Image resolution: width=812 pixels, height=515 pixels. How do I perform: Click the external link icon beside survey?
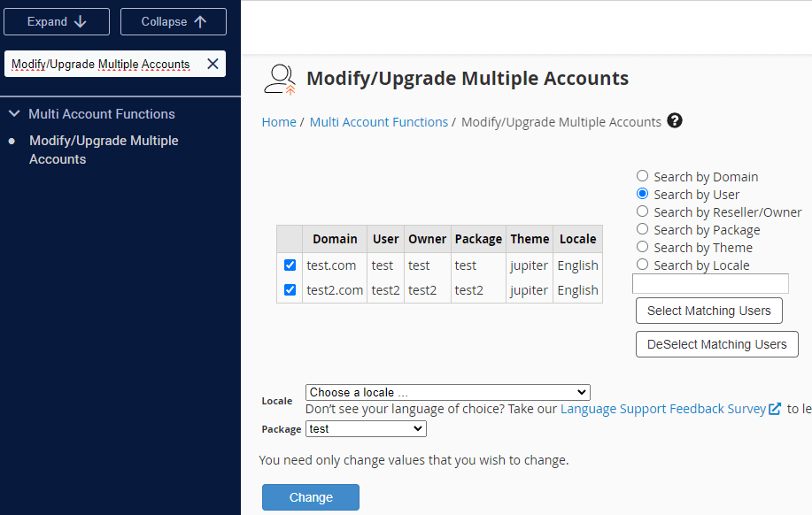pos(775,409)
